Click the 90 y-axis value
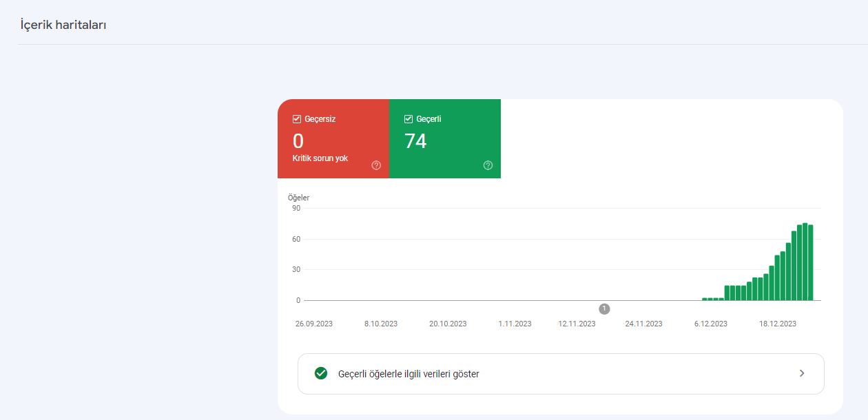Screen dimensions: 868x420 [x=296, y=208]
